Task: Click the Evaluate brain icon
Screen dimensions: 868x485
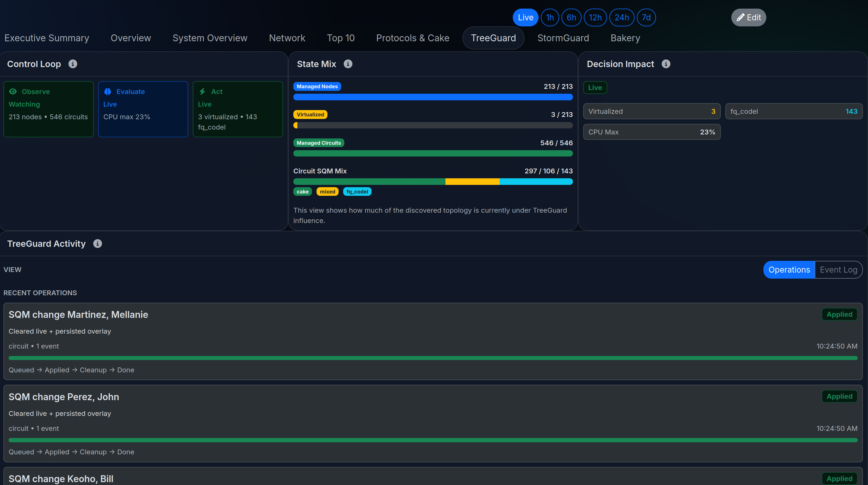Action: coord(107,91)
